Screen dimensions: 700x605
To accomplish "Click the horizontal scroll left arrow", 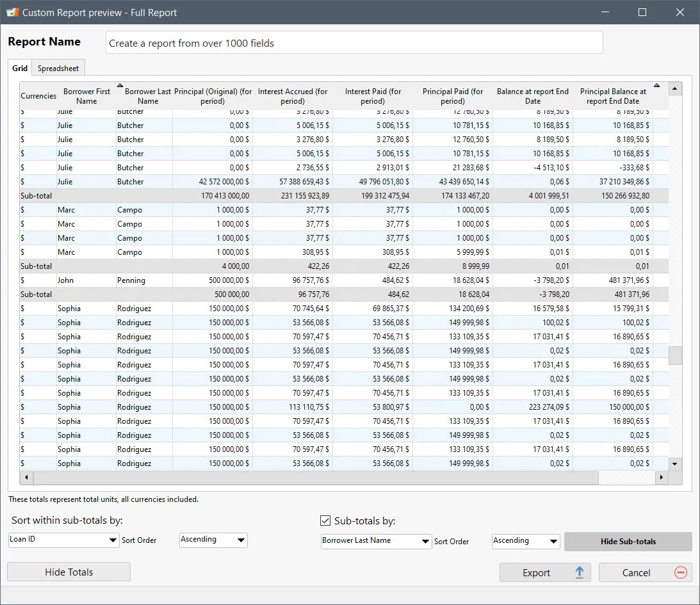I will point(26,478).
